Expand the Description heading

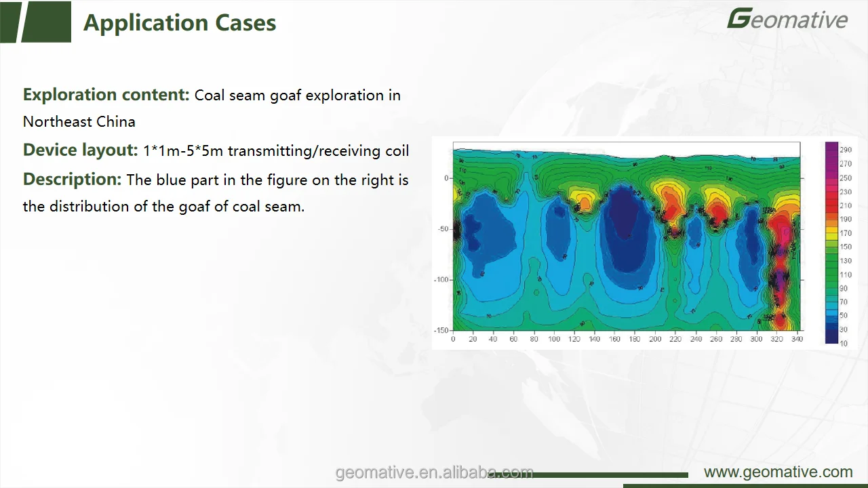click(71, 180)
